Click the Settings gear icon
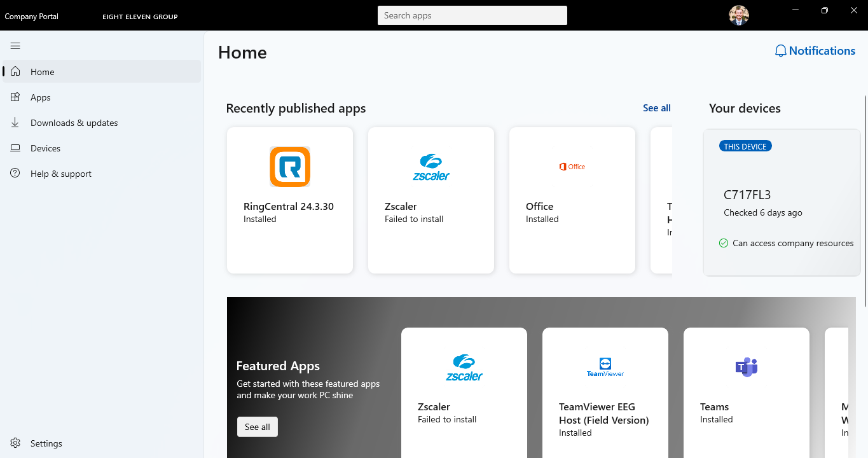Screen dimensions: 868x458 tap(16, 443)
